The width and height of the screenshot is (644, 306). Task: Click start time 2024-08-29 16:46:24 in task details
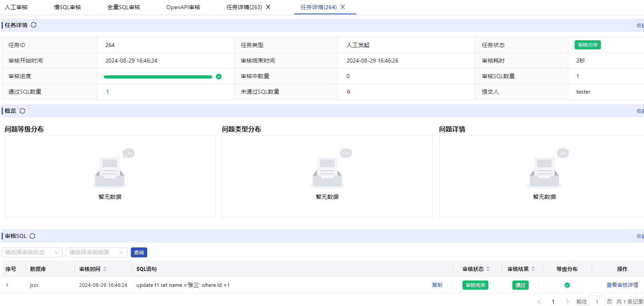point(131,61)
